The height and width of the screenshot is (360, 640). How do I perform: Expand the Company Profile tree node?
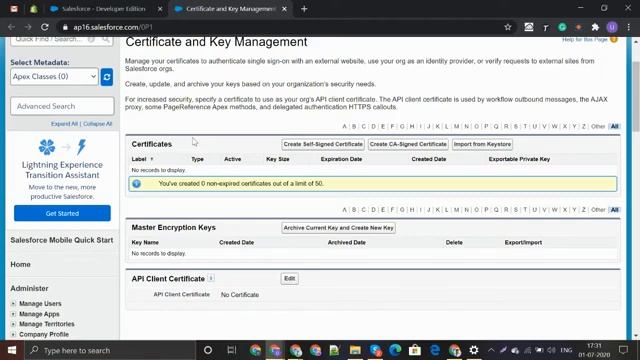point(13,334)
